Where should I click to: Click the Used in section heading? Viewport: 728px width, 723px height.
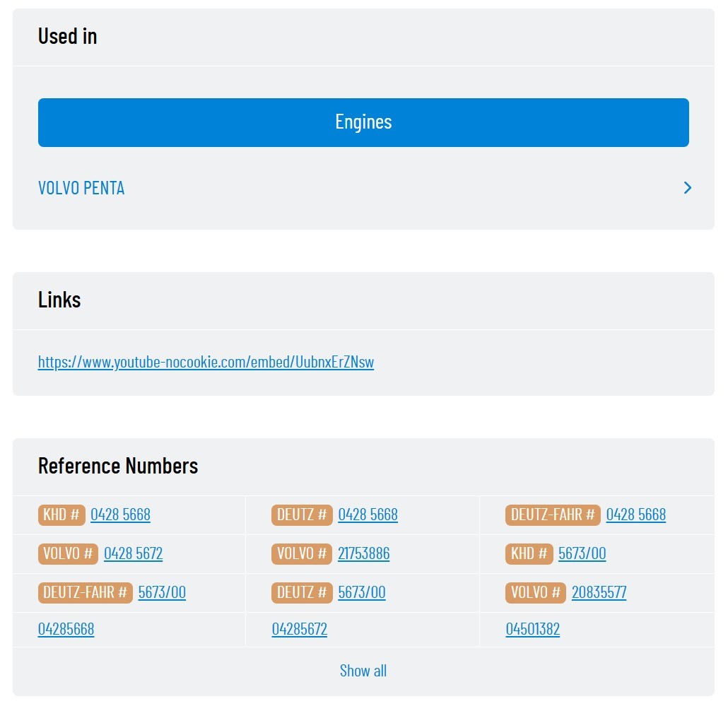67,36
